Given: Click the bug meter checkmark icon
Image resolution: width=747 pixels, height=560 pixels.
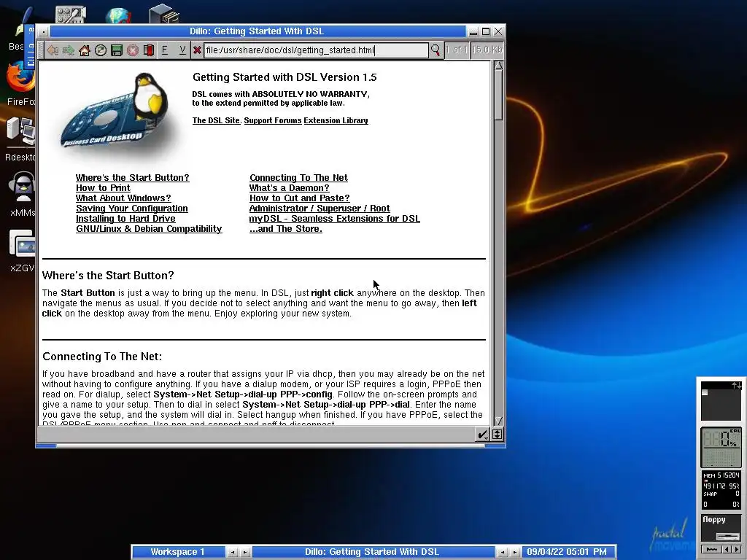Looking at the screenshot, I should coord(483,435).
